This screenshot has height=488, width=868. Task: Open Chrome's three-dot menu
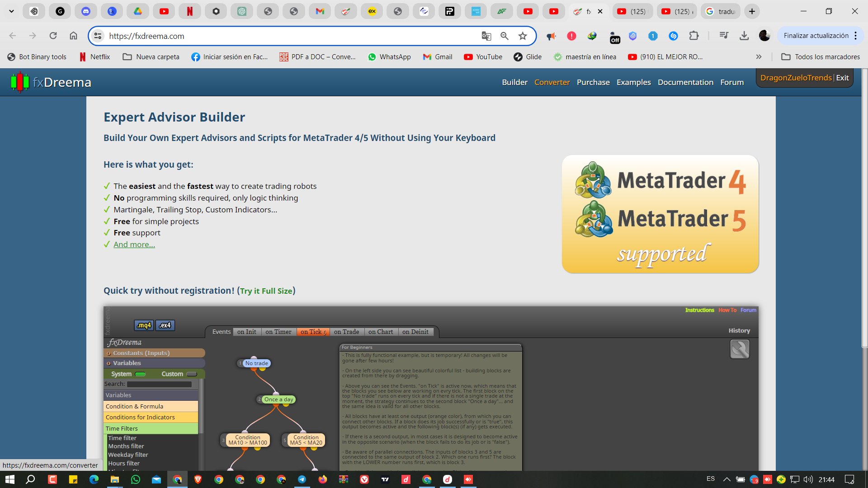click(x=856, y=36)
